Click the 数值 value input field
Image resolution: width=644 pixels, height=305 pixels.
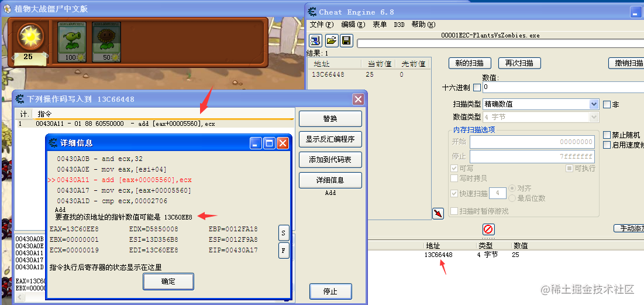(563, 87)
